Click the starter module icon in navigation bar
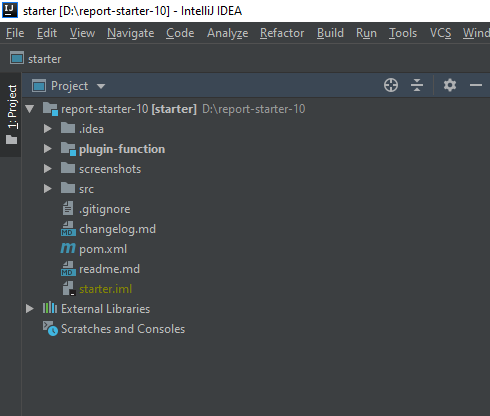Image resolution: width=490 pixels, height=416 pixels. click(x=17, y=58)
